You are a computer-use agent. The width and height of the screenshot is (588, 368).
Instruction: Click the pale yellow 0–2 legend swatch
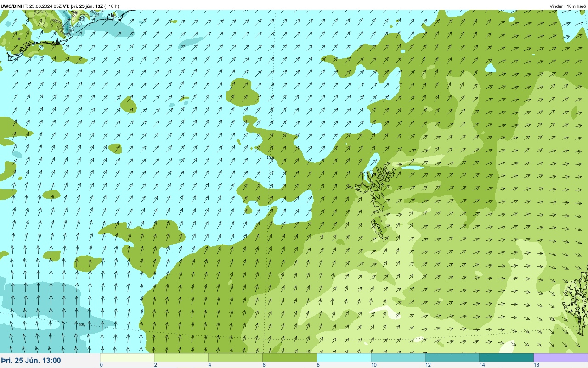click(127, 357)
